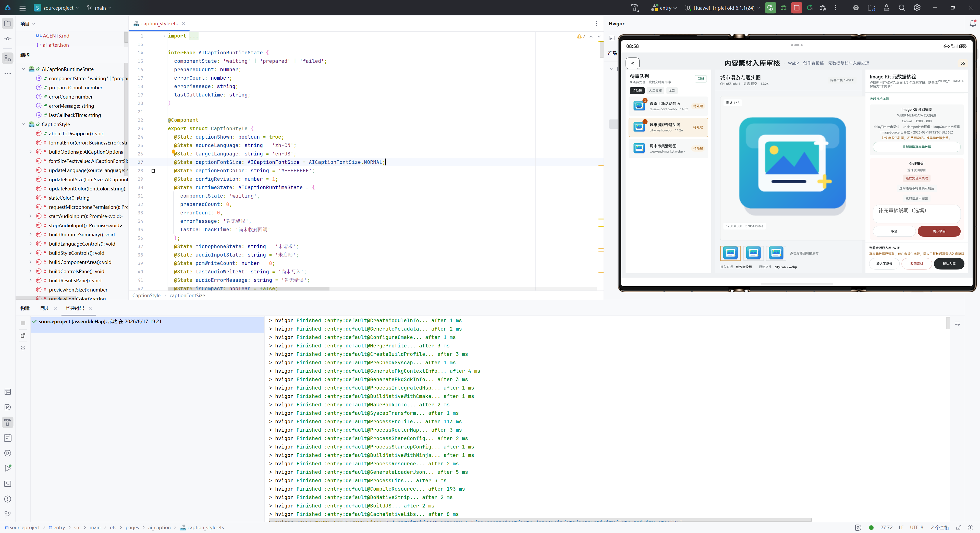This screenshot has height=533, width=980.
Task: Click the color preview swatch on line 28
Action: [x=153, y=171]
